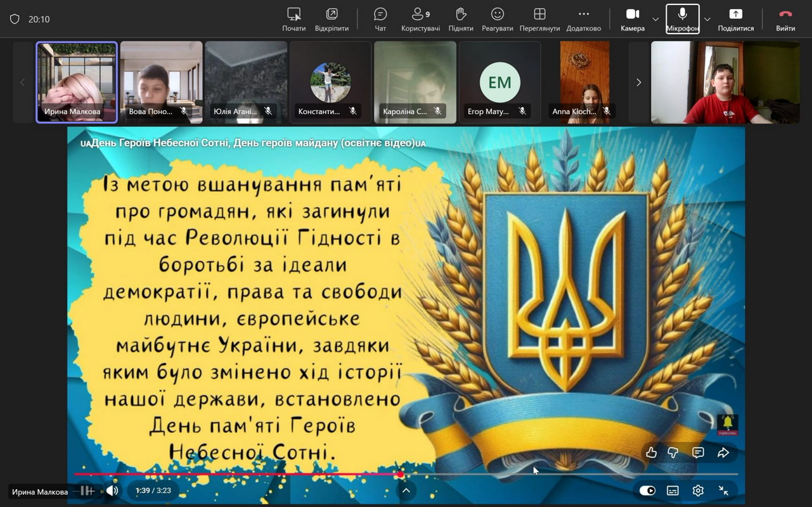Toggle the Мікрофон mute button

[683, 19]
